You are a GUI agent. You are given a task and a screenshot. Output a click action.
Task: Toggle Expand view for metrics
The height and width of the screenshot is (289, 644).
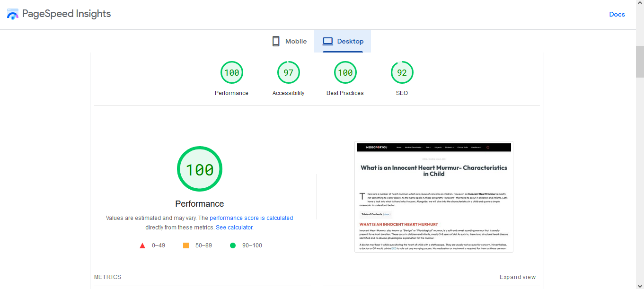(x=518, y=277)
